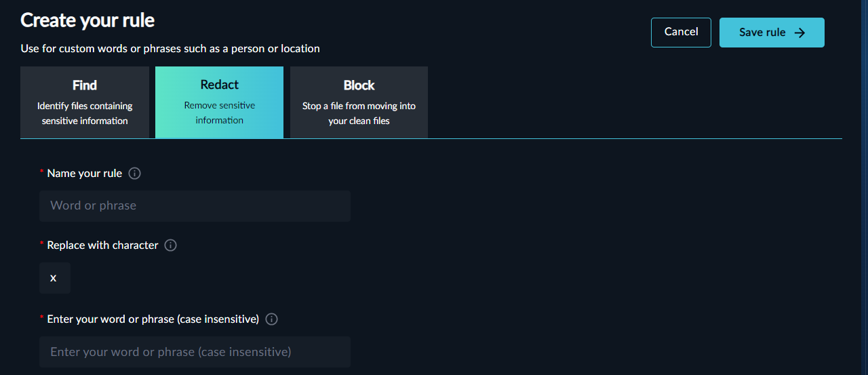
Task: Click the Replace with character box containing x
Action: (x=54, y=278)
